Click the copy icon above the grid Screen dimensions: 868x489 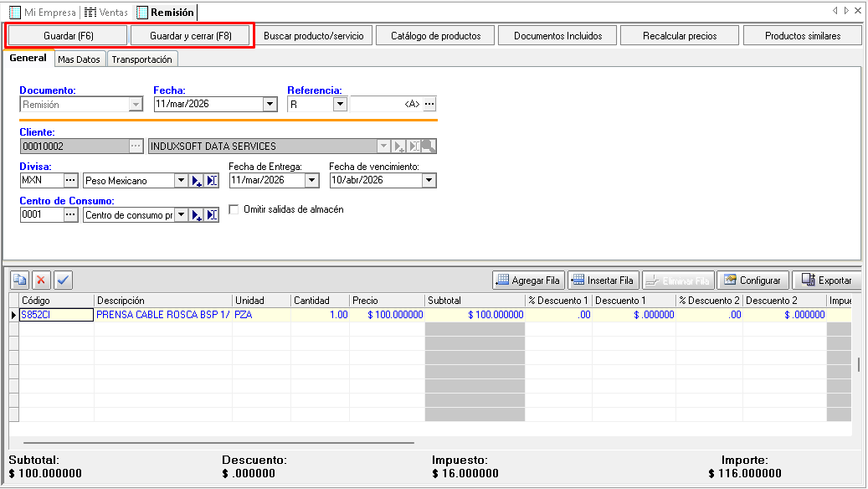[x=19, y=280]
